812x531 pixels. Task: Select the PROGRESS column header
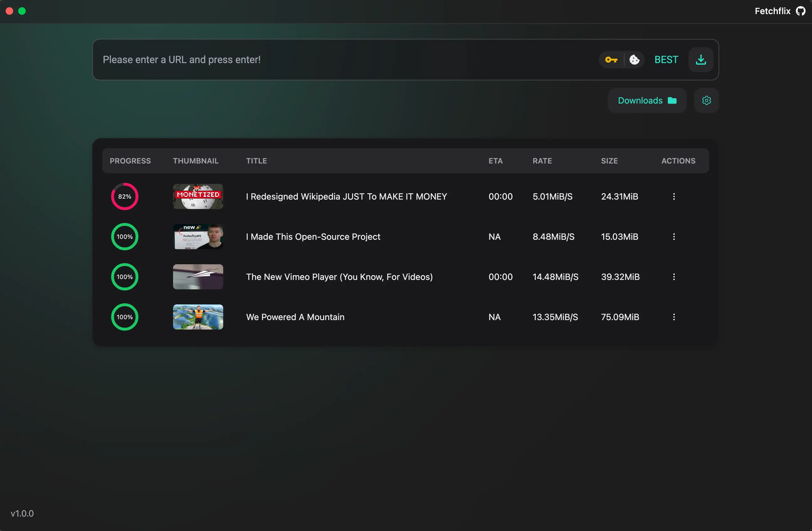pyautogui.click(x=130, y=160)
